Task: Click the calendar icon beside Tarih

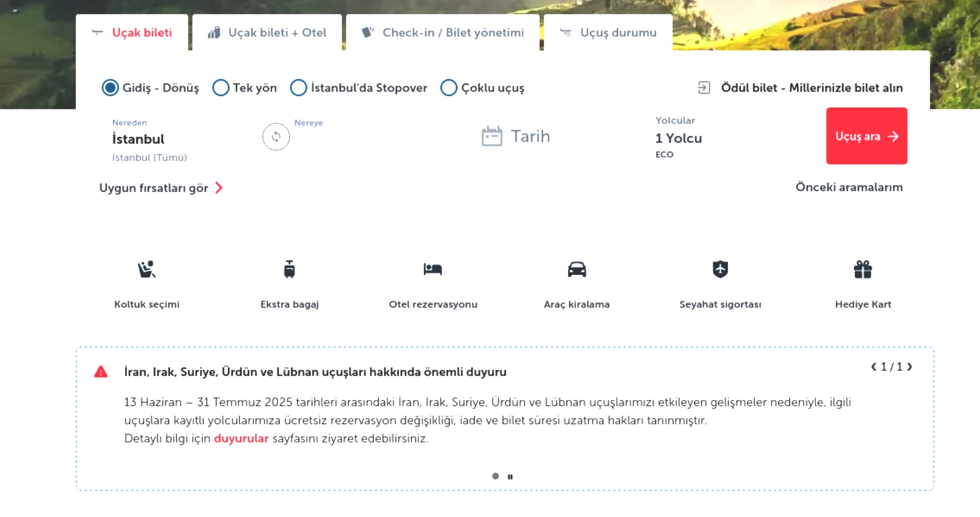Action: [x=491, y=136]
